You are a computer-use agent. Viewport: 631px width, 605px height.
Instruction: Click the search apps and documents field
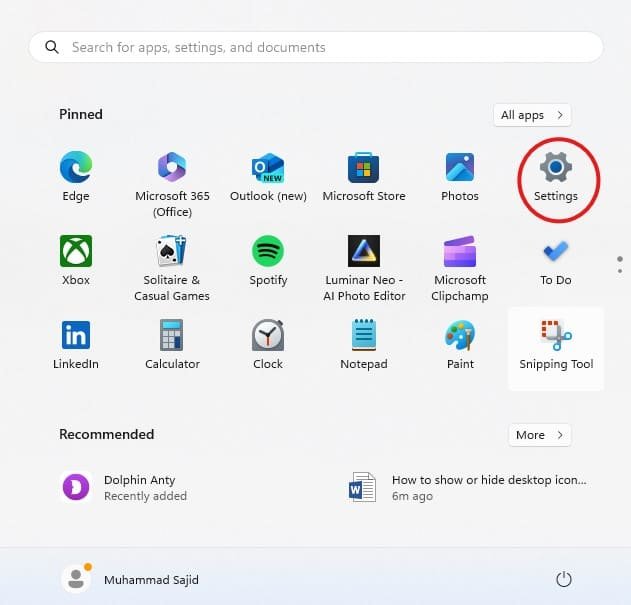point(316,47)
